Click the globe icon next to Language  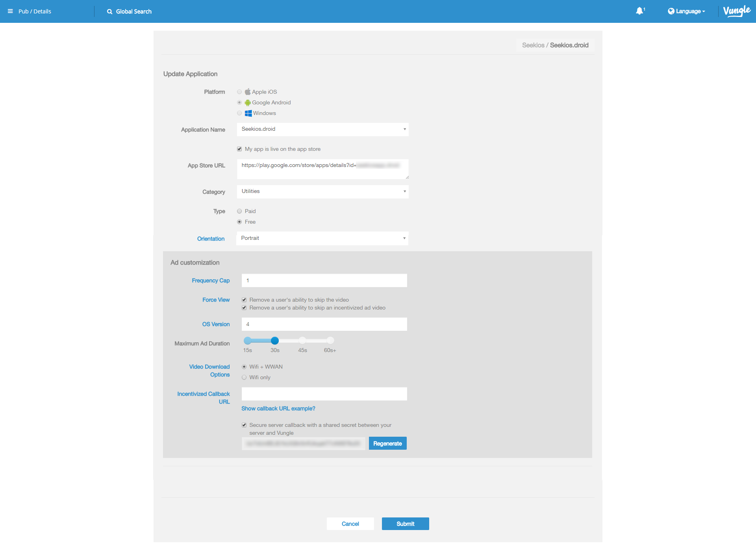coord(671,11)
